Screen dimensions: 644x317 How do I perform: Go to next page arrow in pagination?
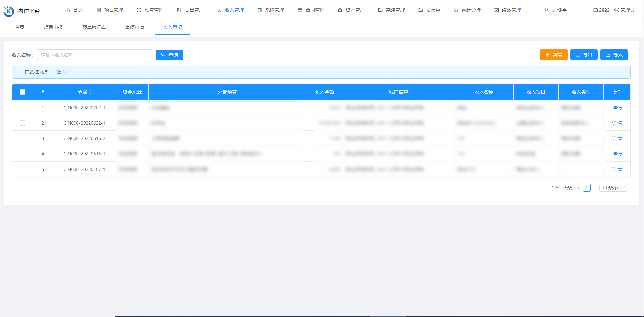(x=595, y=188)
